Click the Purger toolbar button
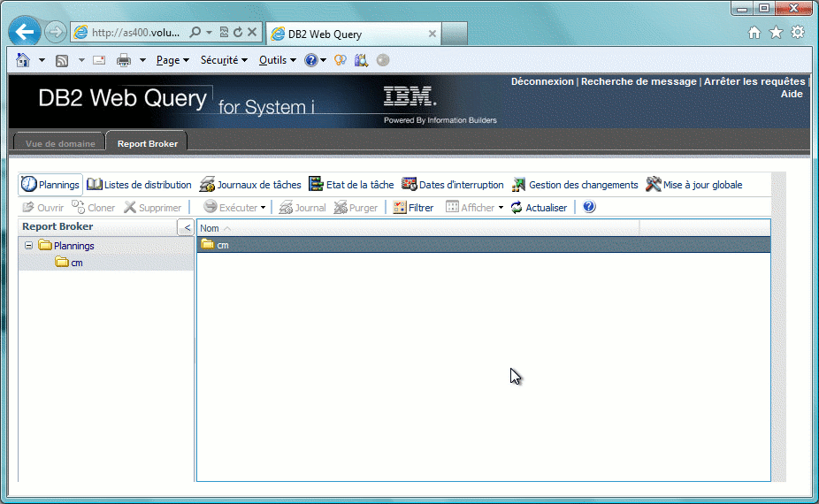The height and width of the screenshot is (504, 819). click(356, 208)
